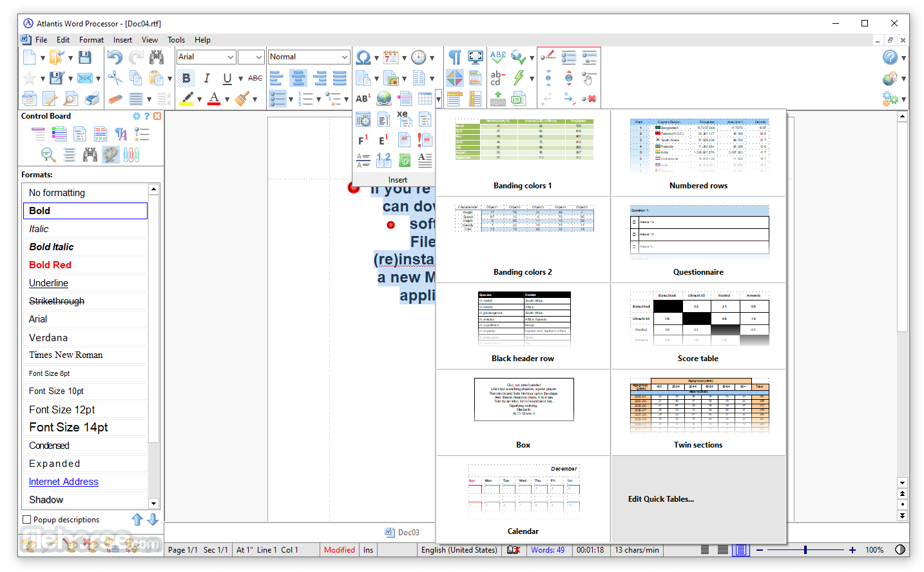Click the green lightning bolt icon
Screen dimensions: 924x572
(x=519, y=78)
